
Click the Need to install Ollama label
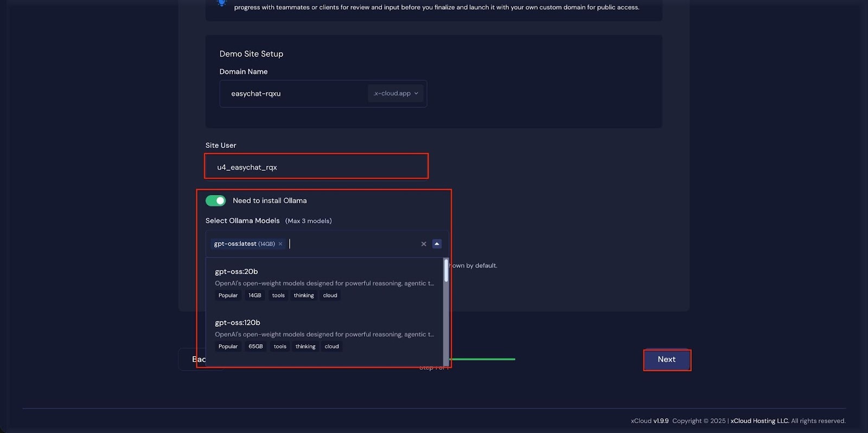point(270,201)
